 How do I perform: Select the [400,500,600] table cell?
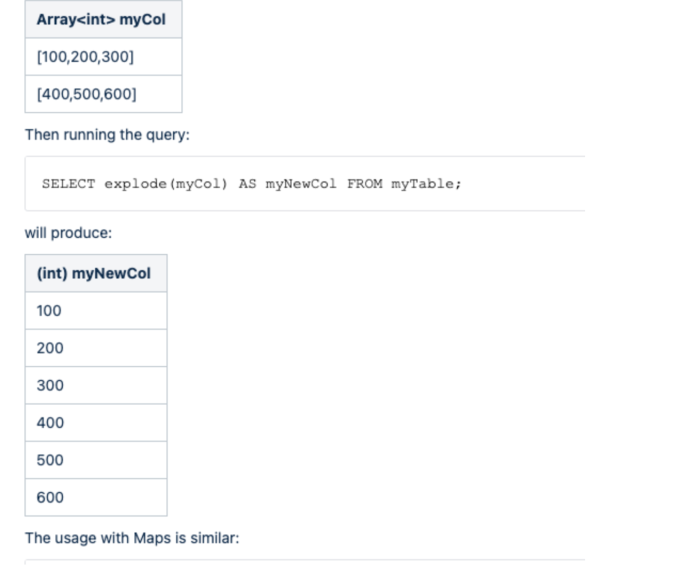(x=103, y=94)
